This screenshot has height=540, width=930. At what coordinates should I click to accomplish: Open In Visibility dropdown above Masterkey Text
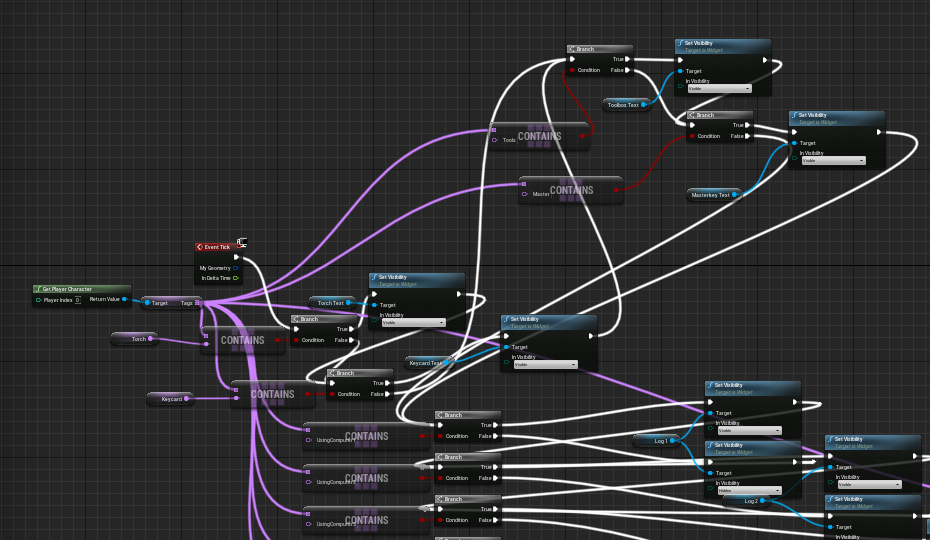831,160
